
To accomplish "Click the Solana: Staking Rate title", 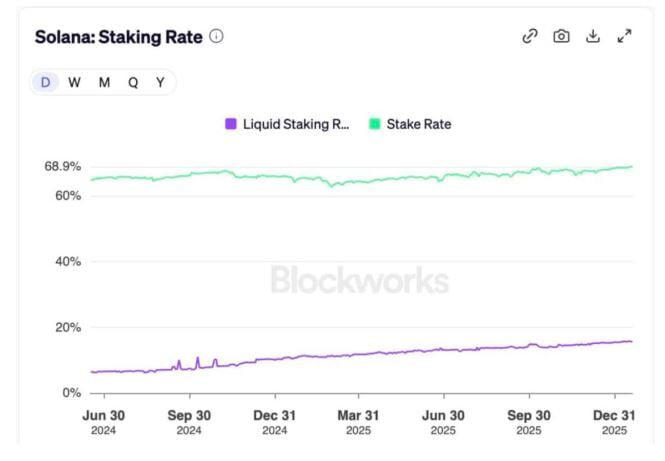I will (x=118, y=37).
